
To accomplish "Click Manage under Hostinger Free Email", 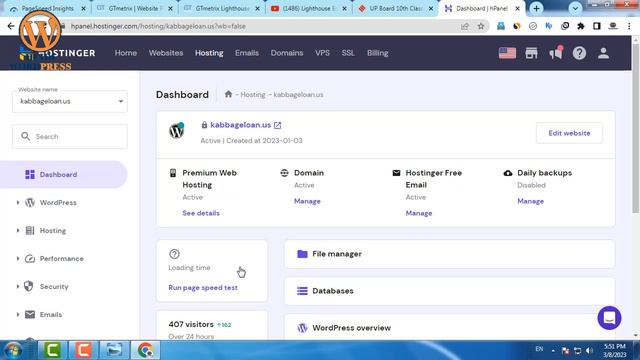I will coord(419,213).
